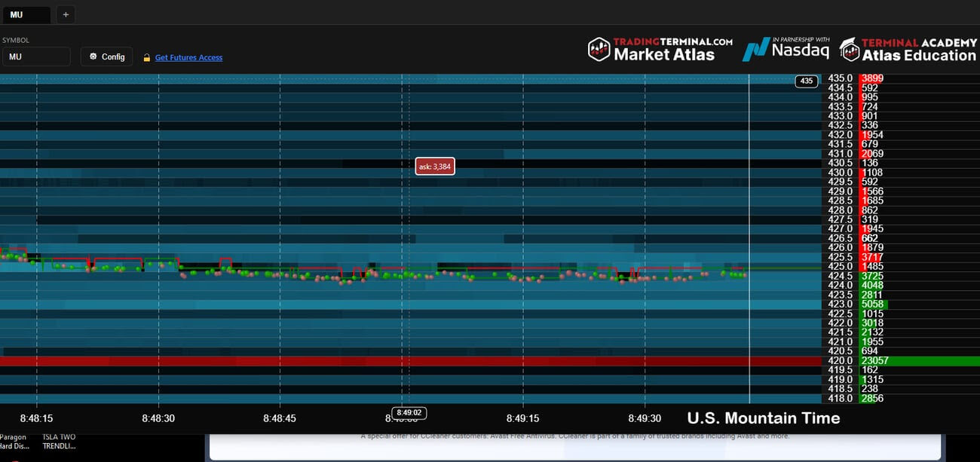Open the Get Futures Access link
This screenshot has height=462, width=980.
click(x=188, y=57)
